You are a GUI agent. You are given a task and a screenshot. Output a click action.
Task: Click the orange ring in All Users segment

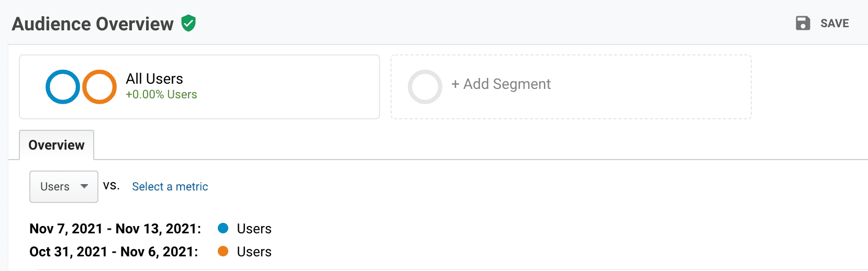(x=99, y=87)
